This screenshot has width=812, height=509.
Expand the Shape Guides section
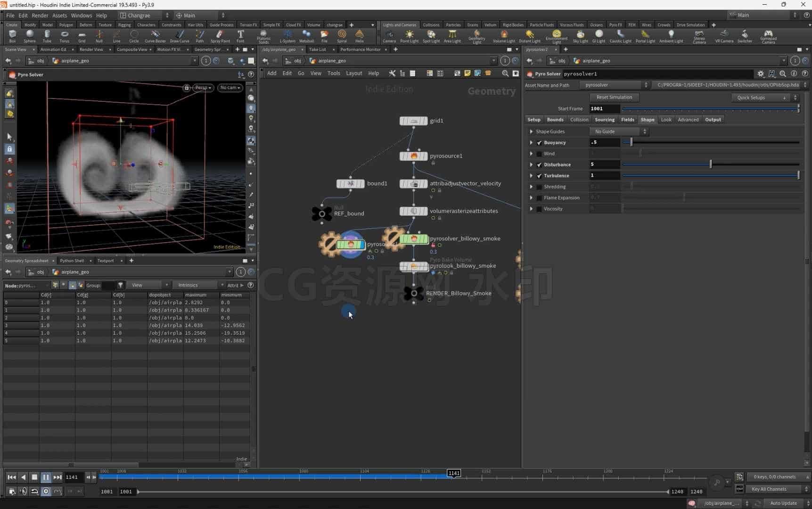(531, 132)
